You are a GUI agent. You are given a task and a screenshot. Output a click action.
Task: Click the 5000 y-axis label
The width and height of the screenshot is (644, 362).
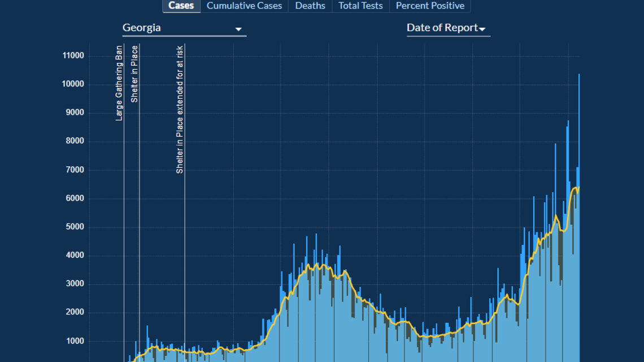click(x=75, y=226)
